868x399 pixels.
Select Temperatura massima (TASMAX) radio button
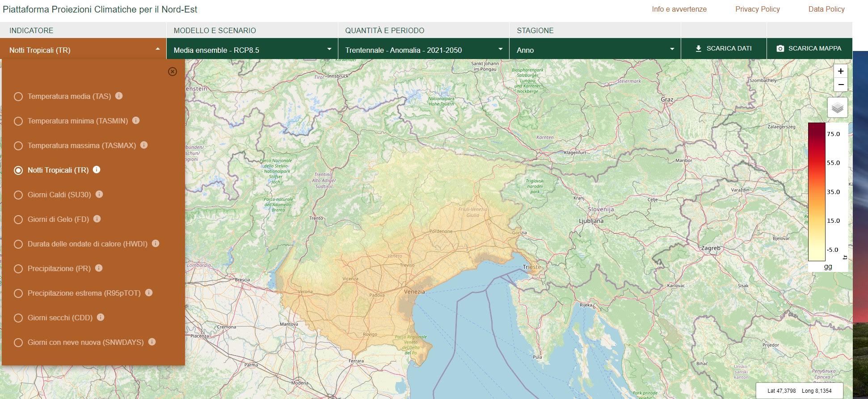pyautogui.click(x=18, y=146)
